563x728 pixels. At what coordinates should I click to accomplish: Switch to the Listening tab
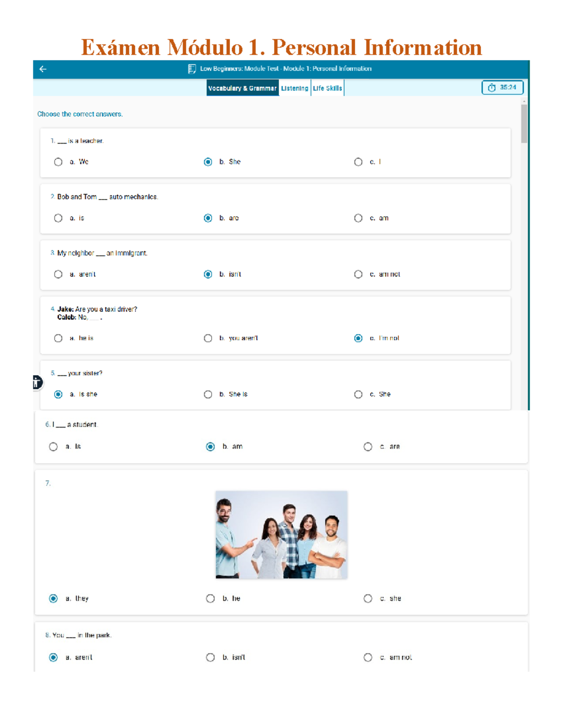pos(294,88)
